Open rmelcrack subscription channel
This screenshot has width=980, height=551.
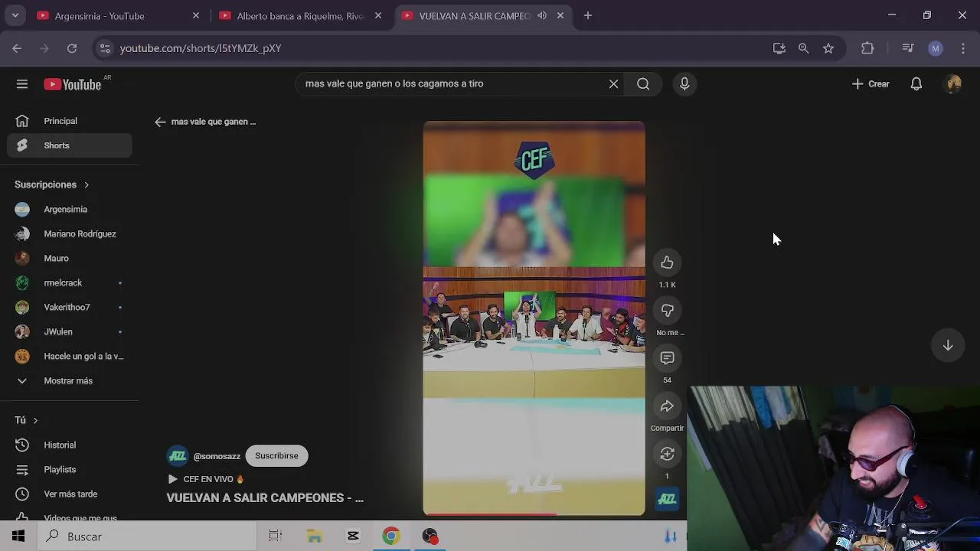(70, 282)
